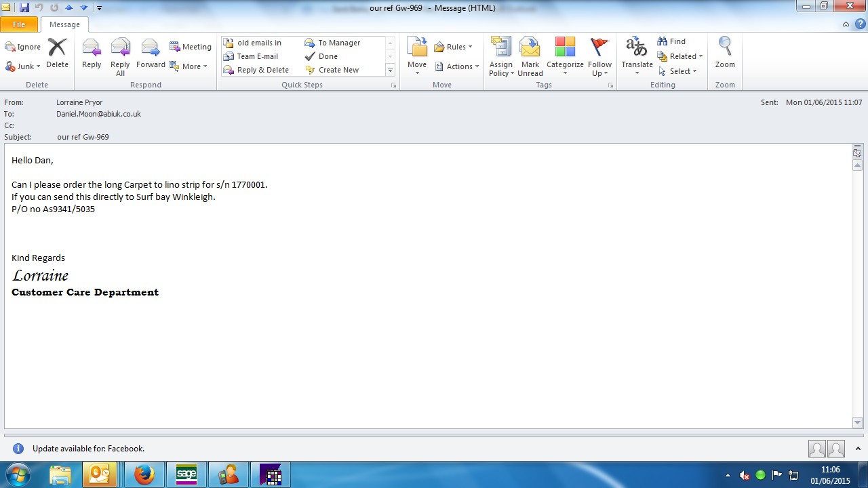The width and height of the screenshot is (868, 488).
Task: Go to next item with down arrow
Action: tap(83, 7)
